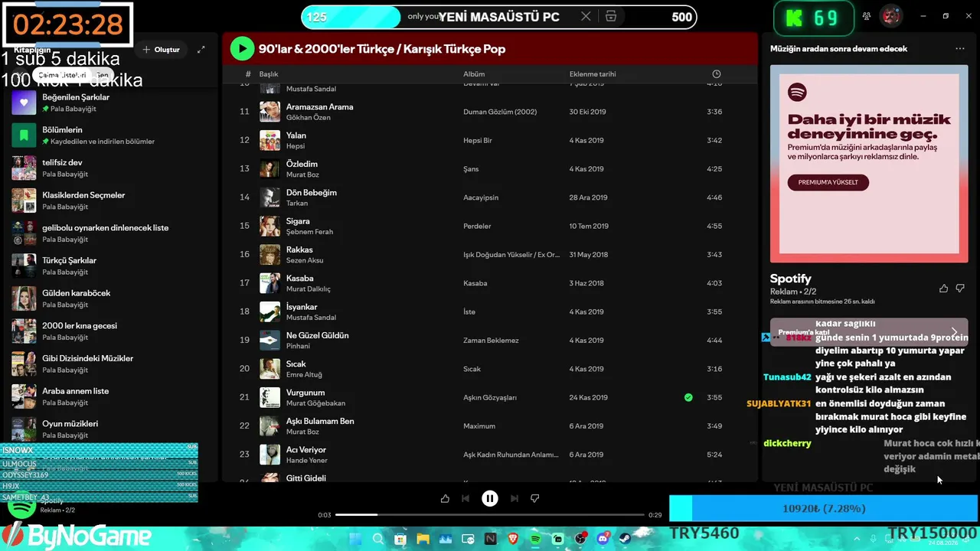The height and width of the screenshot is (551, 980).
Task: Click the Pinhani artist link
Action: click(298, 346)
